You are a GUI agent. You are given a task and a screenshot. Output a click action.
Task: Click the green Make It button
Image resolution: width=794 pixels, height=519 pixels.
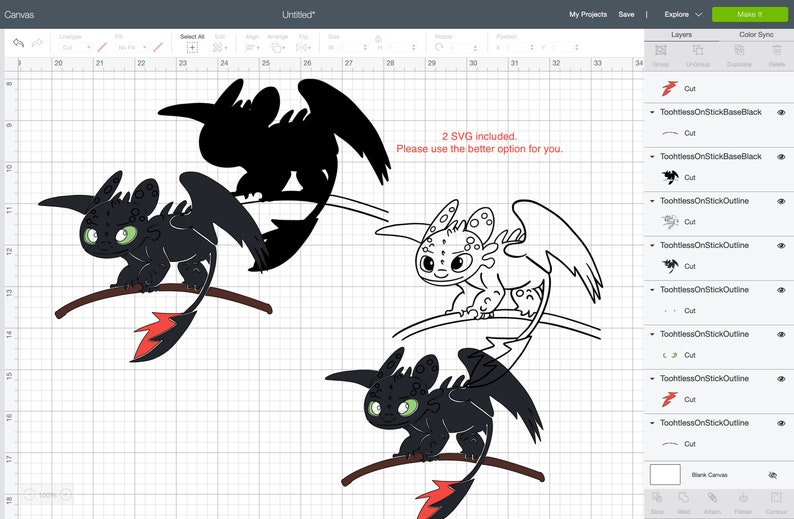(x=749, y=14)
